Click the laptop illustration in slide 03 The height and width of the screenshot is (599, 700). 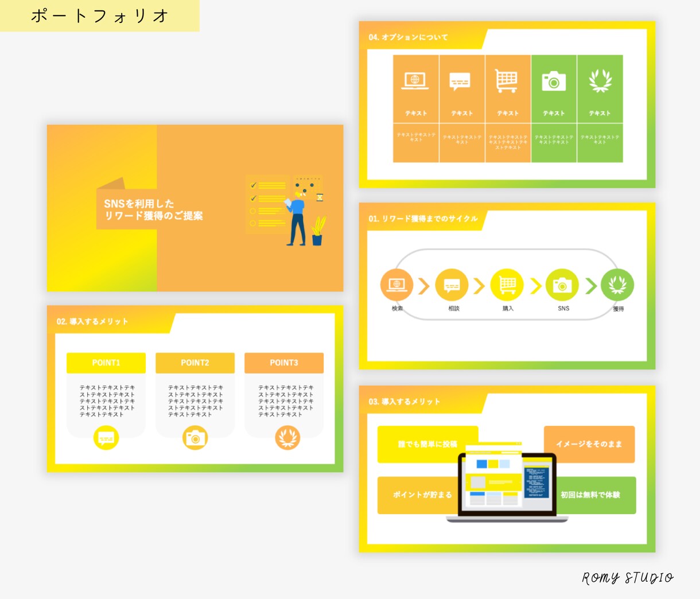tap(507, 483)
